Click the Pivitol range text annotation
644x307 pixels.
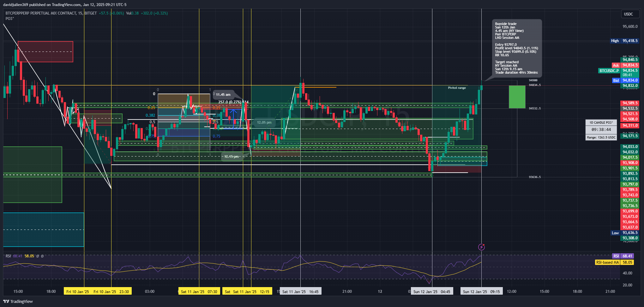click(457, 88)
